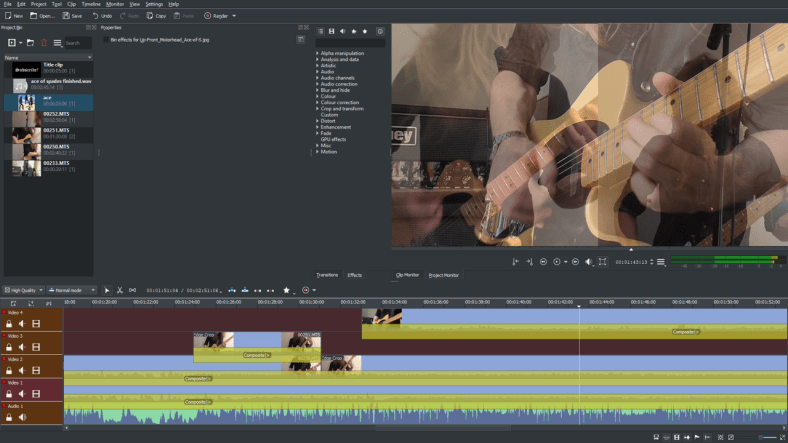This screenshot has width=788, height=443.
Task: Click set zone in icon in monitor
Action: pyautogui.click(x=516, y=262)
